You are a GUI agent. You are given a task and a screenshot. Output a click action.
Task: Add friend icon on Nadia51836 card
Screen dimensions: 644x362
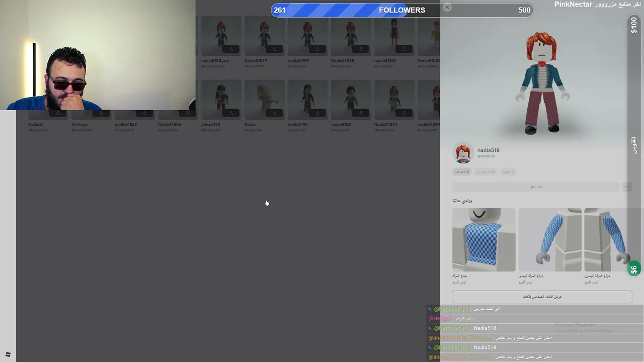188,114
